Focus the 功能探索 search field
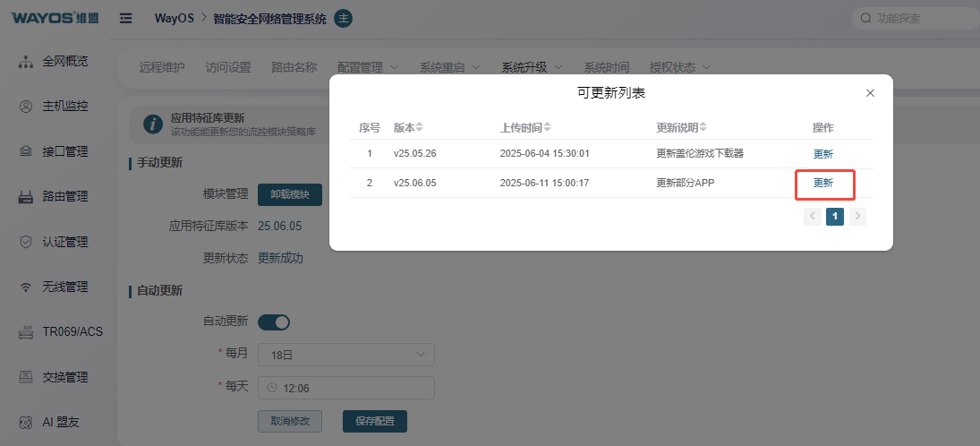Screen dimensions: 980x446 (x=916, y=18)
